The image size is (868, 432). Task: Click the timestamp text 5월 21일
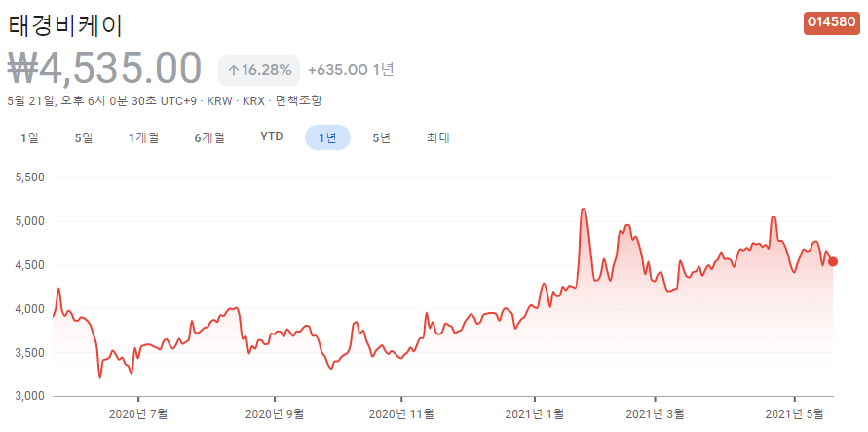[30, 100]
